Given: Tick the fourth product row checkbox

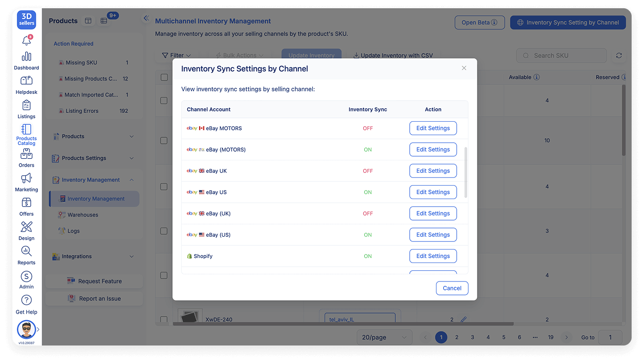Looking at the screenshot, I should point(164,231).
